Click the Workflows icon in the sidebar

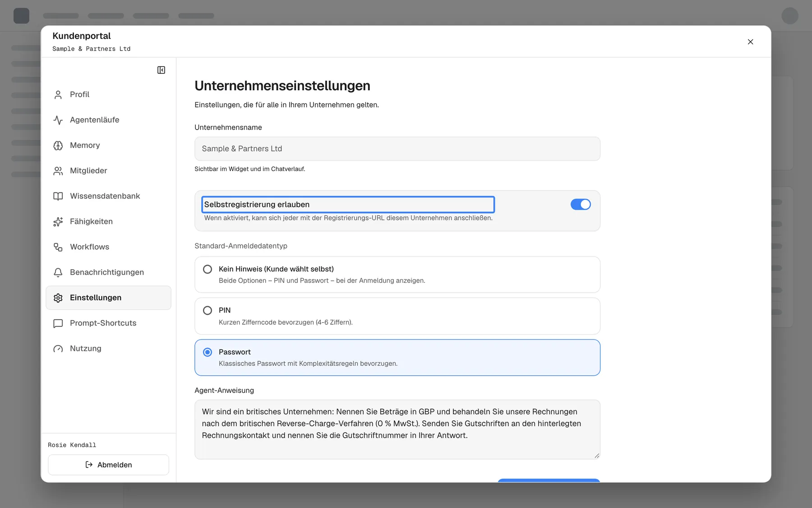[58, 247]
